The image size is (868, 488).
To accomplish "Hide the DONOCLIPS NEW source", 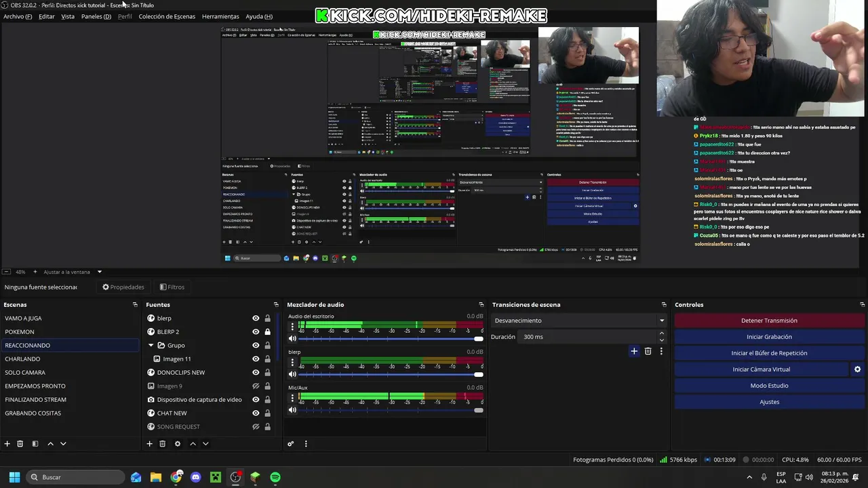I will [256, 373].
